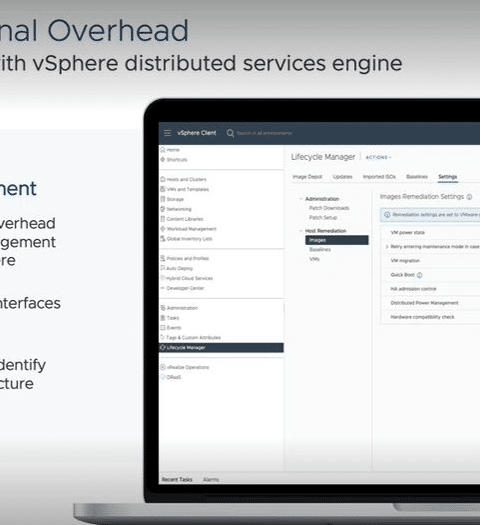The width and height of the screenshot is (480, 525).
Task: Click the Distributed Power Management row
Action: point(430,303)
